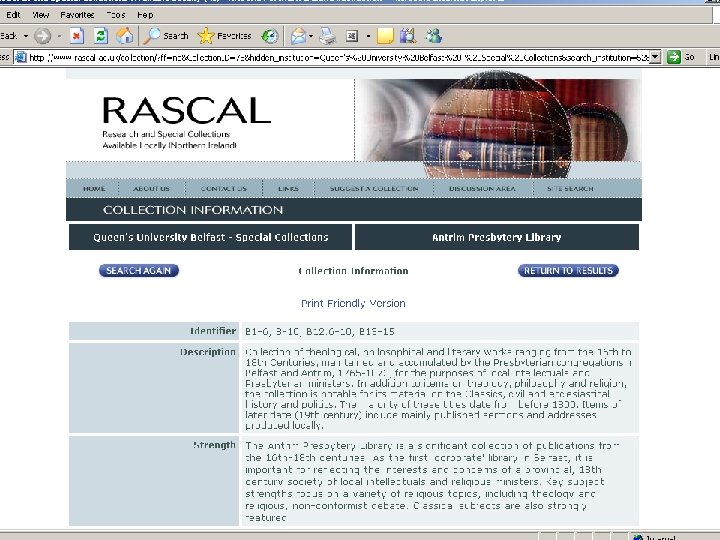Viewport: 720px width, 540px height.
Task: Open the Edit menu
Action: pos(13,15)
